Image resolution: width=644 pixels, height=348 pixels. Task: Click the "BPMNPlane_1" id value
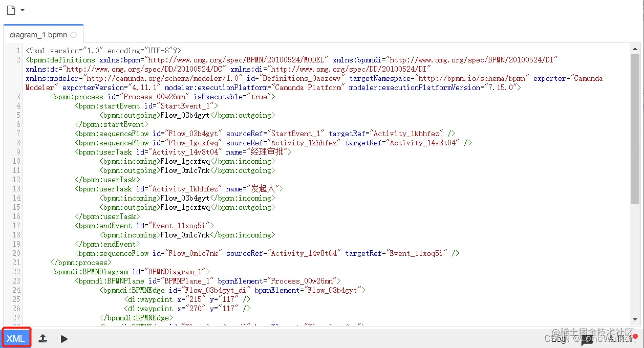tap(187, 281)
